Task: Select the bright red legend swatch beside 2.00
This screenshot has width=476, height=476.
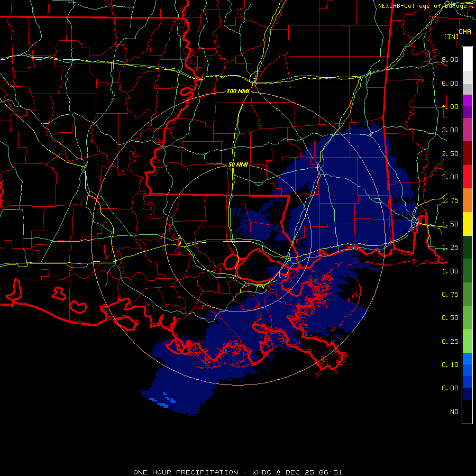Action: [467, 177]
